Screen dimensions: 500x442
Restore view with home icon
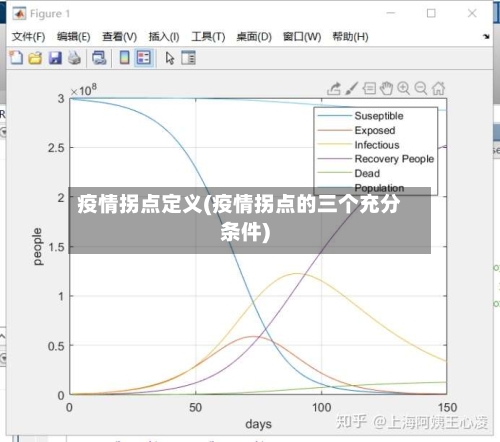[x=438, y=88]
